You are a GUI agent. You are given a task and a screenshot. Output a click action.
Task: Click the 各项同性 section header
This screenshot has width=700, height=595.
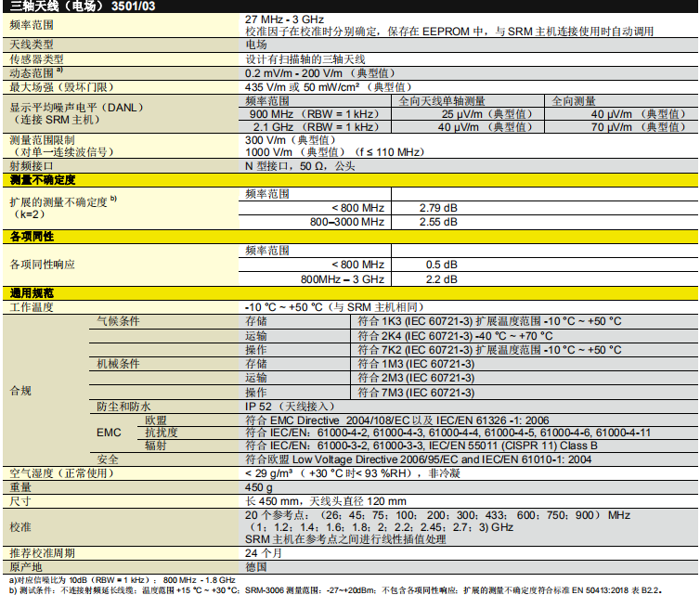click(35, 237)
